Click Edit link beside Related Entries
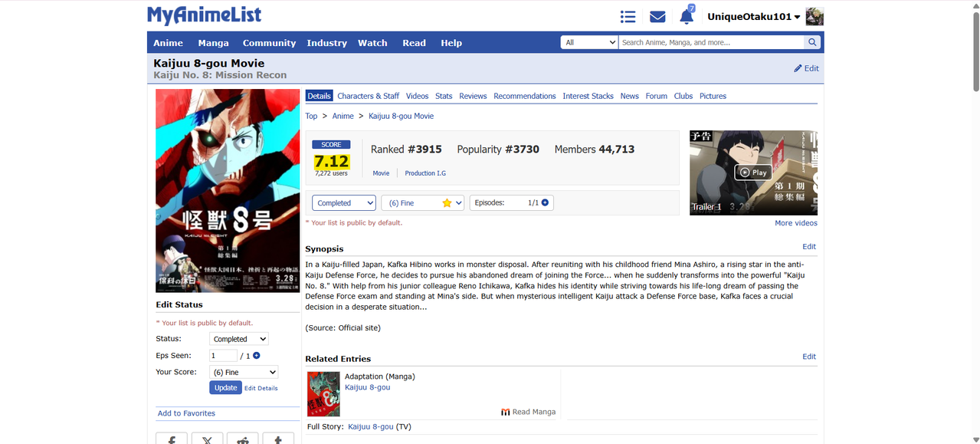The image size is (980, 444). pyautogui.click(x=809, y=357)
